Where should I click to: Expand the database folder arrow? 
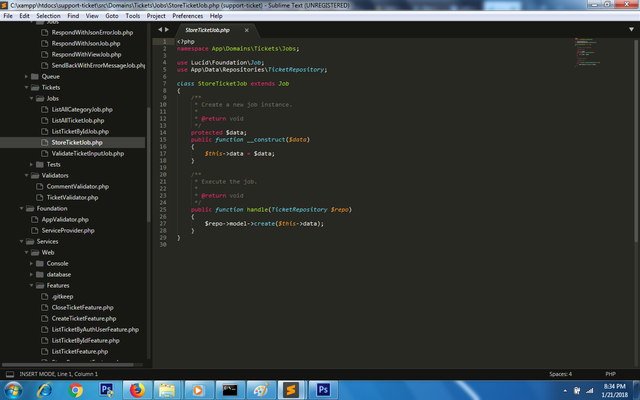click(31, 275)
